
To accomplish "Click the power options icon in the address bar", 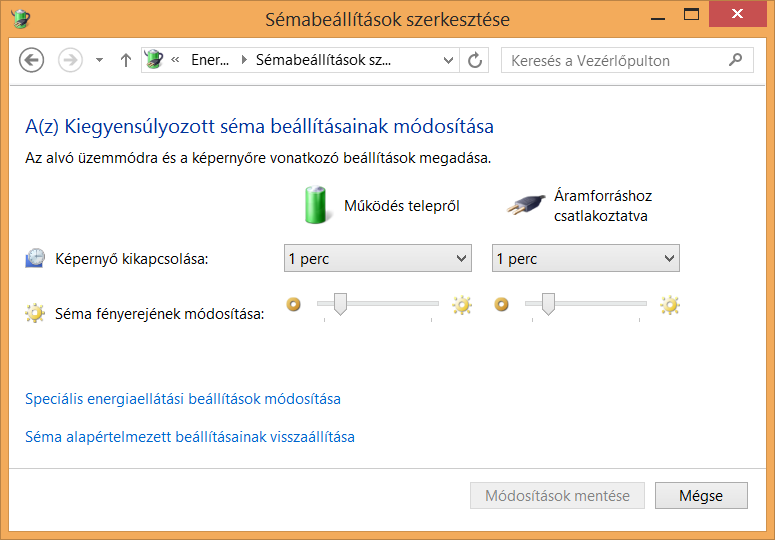I will (x=154, y=60).
